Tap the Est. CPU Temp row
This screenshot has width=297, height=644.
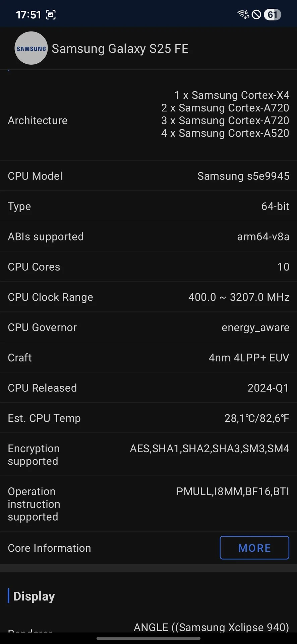click(148, 418)
